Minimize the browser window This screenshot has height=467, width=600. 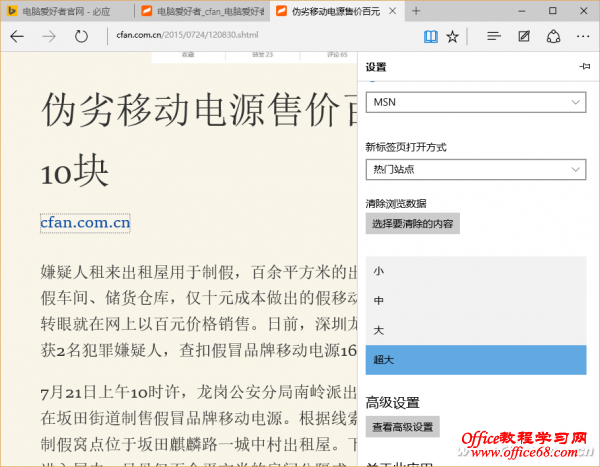click(x=522, y=11)
